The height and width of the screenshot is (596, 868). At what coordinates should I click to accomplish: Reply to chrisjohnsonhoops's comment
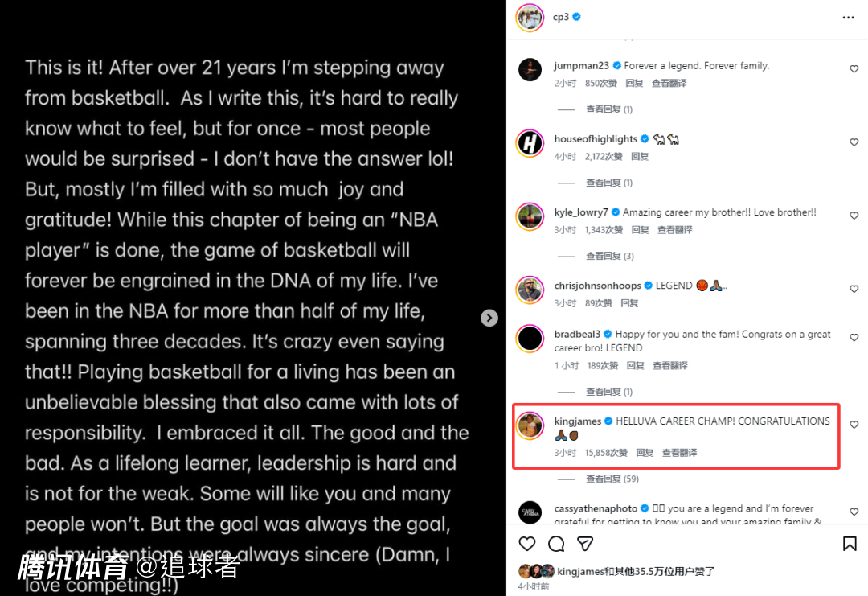[x=629, y=303]
